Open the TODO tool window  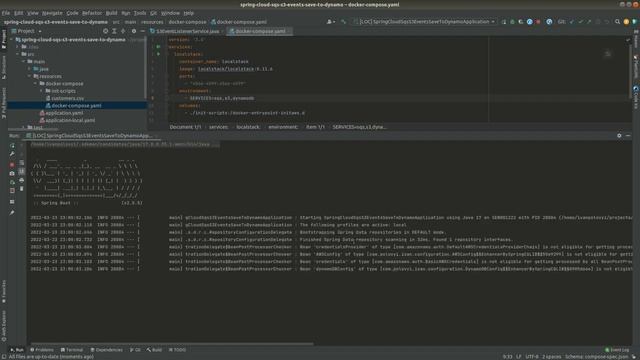177,350
